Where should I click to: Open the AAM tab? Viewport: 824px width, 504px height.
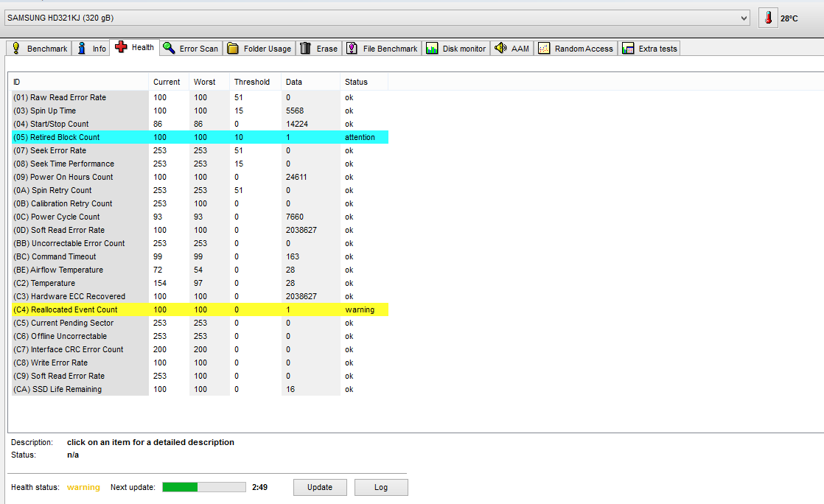click(512, 49)
